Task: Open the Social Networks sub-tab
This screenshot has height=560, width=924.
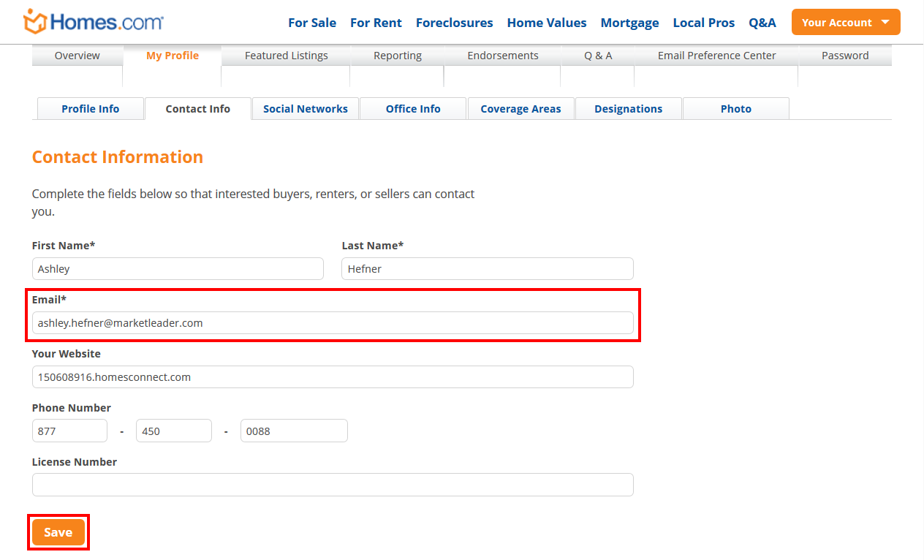Action: pos(306,109)
